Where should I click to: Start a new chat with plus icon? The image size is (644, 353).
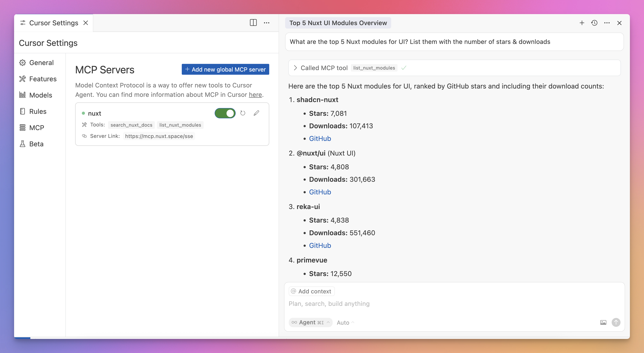coord(582,23)
